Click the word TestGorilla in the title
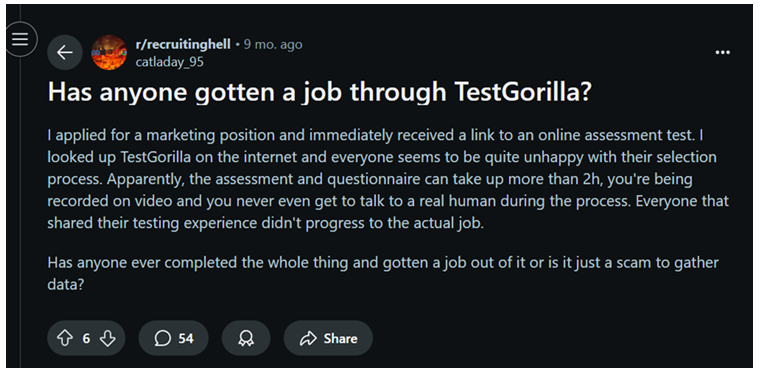The height and width of the screenshot is (373, 760). click(x=523, y=93)
